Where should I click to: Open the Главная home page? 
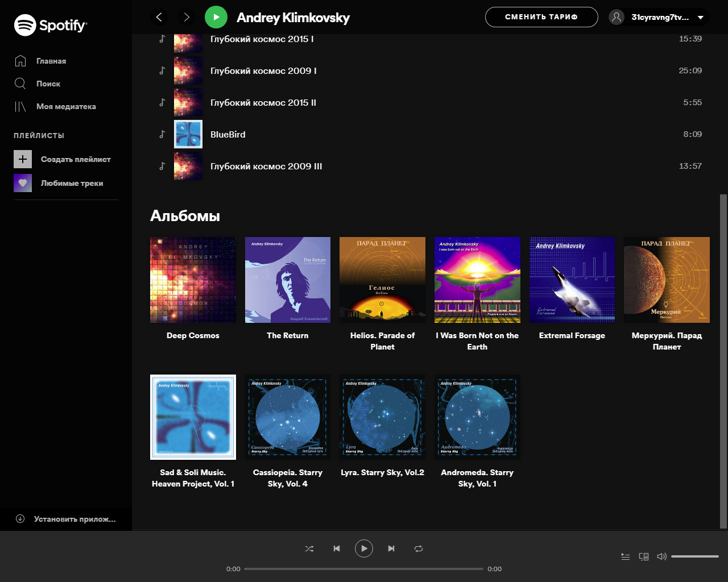point(51,61)
